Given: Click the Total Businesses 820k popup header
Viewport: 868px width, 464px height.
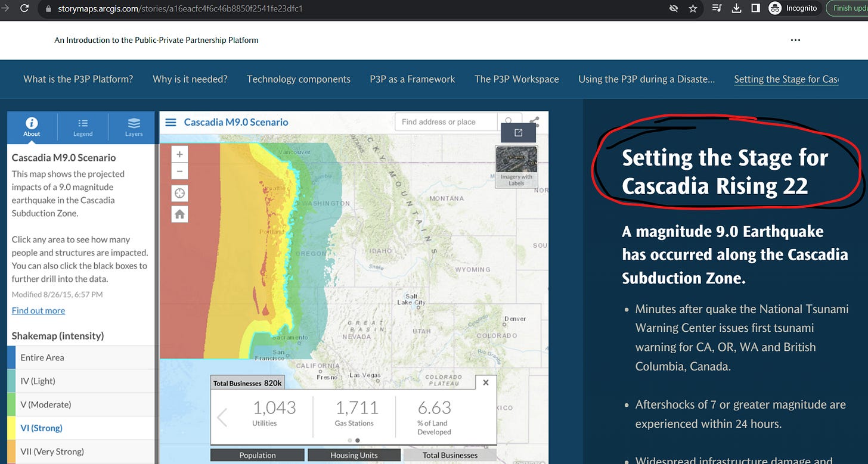Looking at the screenshot, I should tap(248, 383).
